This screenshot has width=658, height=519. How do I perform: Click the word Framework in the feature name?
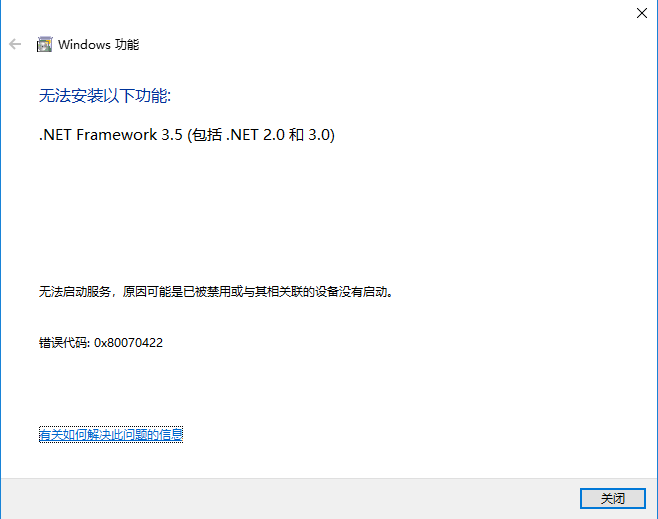pyautogui.click(x=117, y=135)
